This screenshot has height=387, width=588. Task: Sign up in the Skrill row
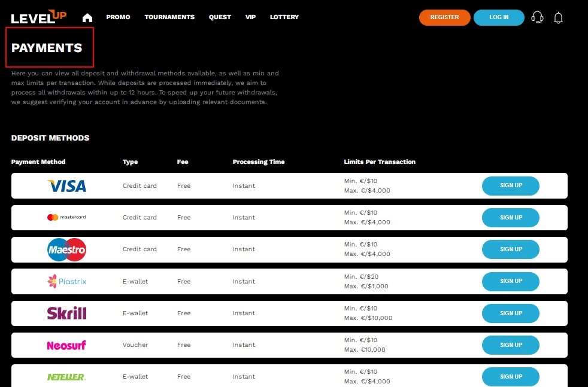511,313
